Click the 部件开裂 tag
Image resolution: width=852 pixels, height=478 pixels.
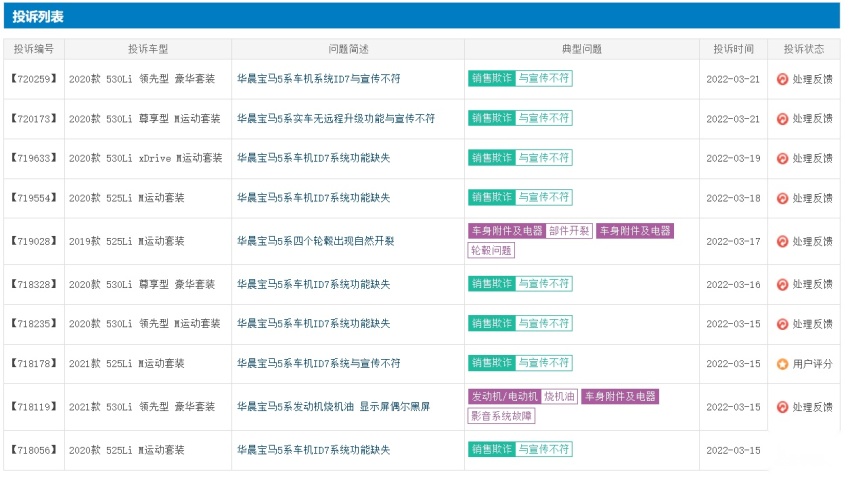(569, 231)
